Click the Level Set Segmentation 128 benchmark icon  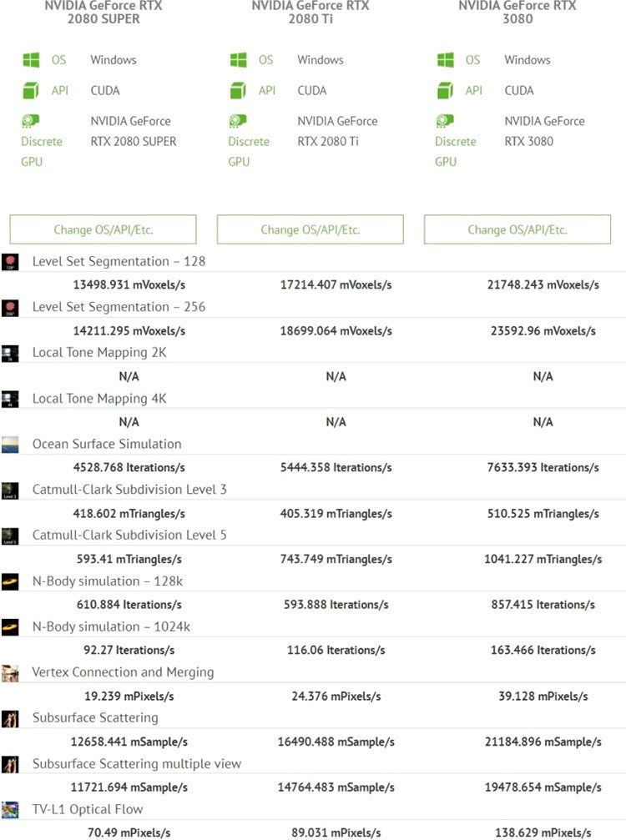[x=10, y=262]
